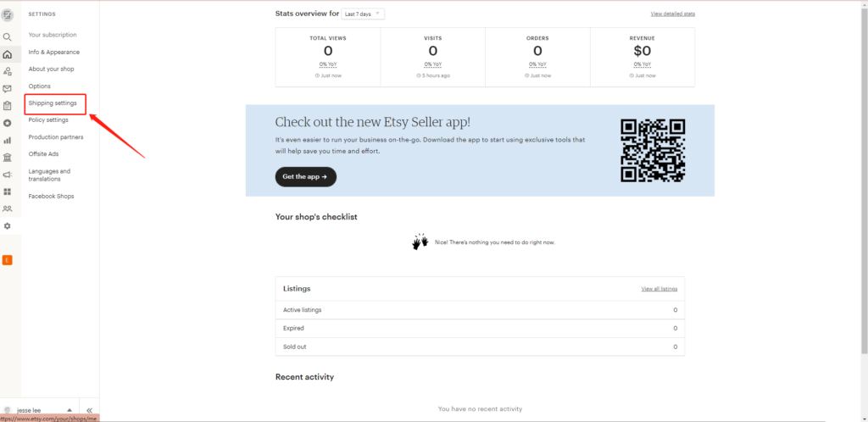Image resolution: width=868 pixels, height=422 pixels.
Task: Open the Search magnifier in sidebar
Action: point(7,37)
